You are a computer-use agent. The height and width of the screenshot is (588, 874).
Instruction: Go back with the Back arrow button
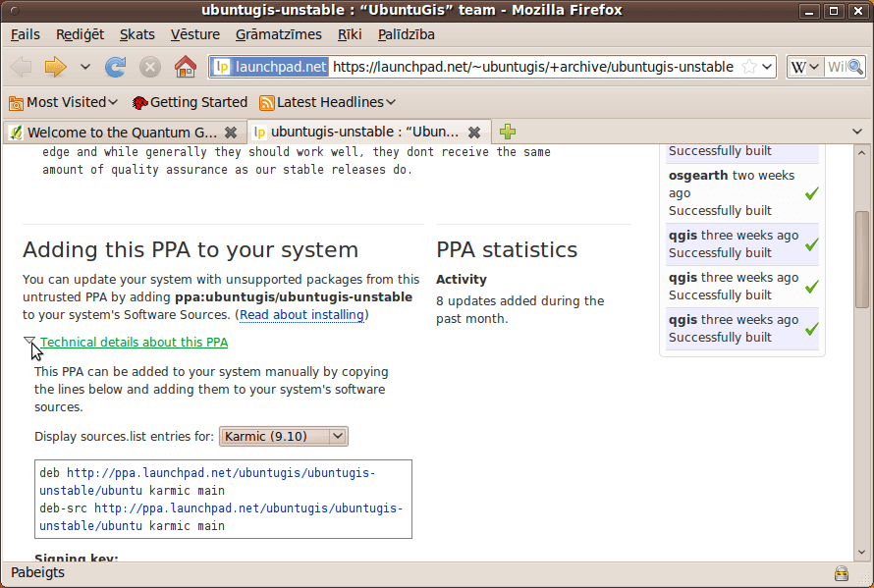coord(22,67)
